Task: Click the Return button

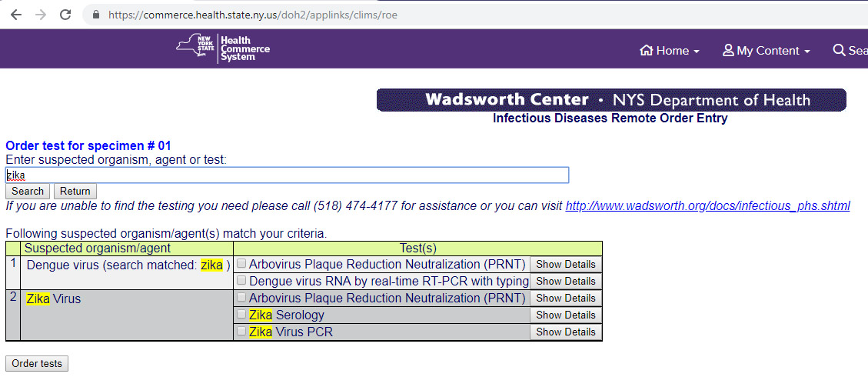Action: click(75, 191)
